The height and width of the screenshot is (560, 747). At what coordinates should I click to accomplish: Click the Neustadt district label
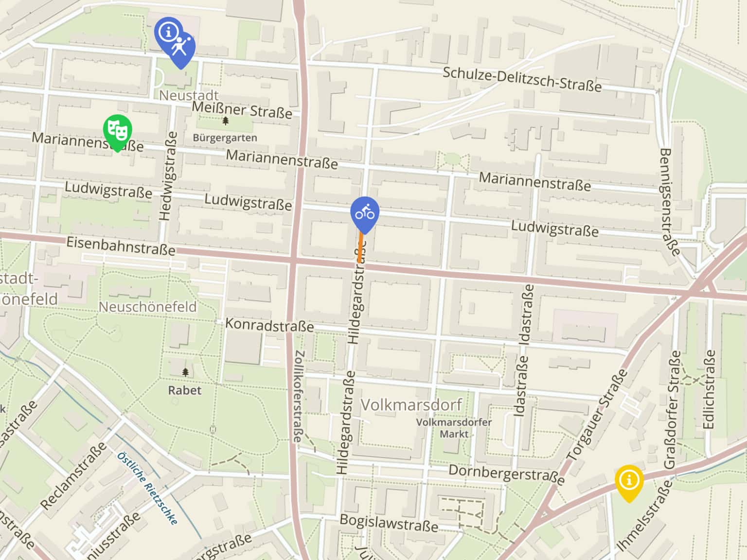coord(189,95)
